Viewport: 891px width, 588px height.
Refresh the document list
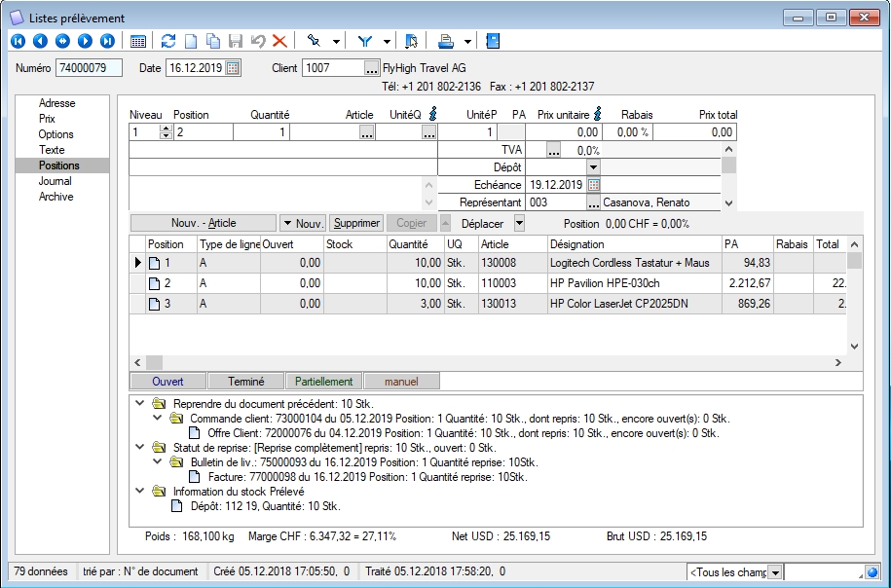(167, 41)
